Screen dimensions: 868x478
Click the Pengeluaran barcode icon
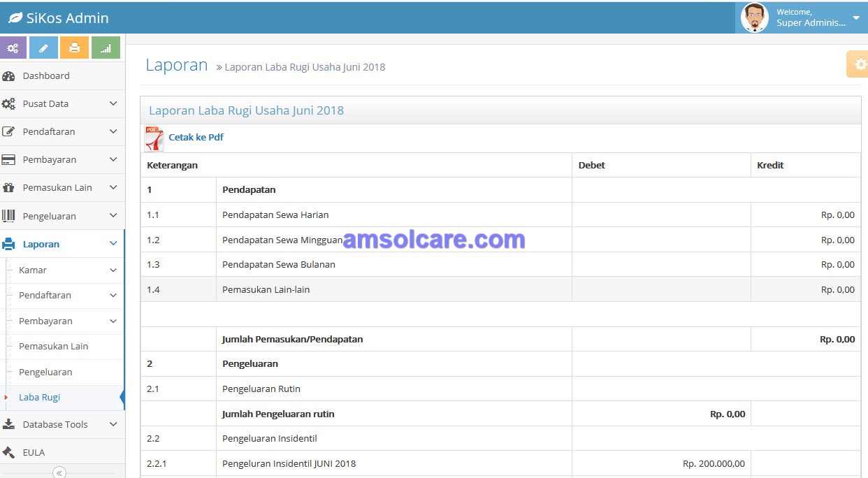8,216
